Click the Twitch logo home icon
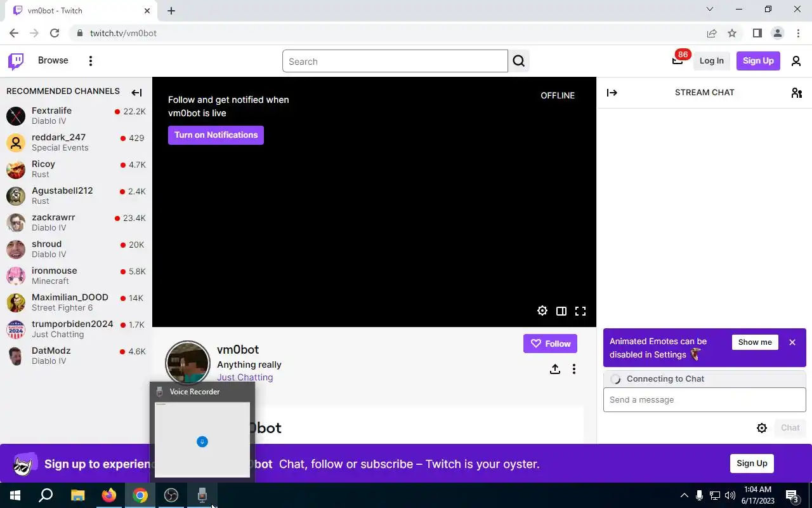This screenshot has width=812, height=508. (16, 61)
